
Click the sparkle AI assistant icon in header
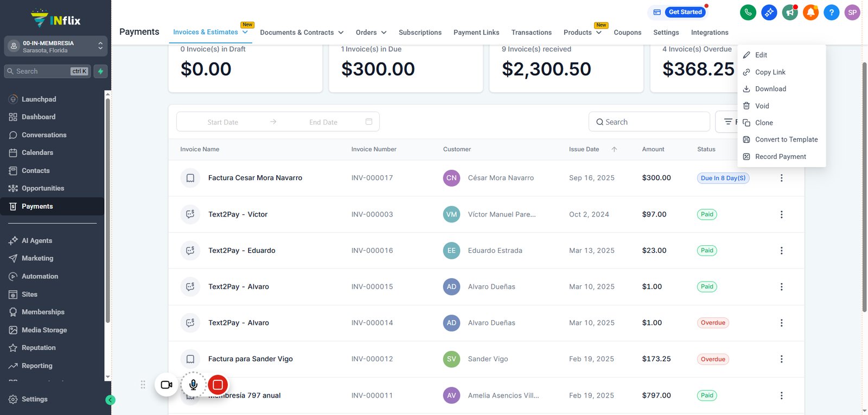(769, 12)
